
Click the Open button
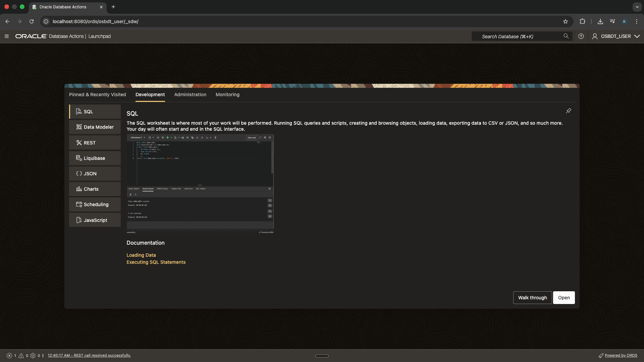(564, 298)
